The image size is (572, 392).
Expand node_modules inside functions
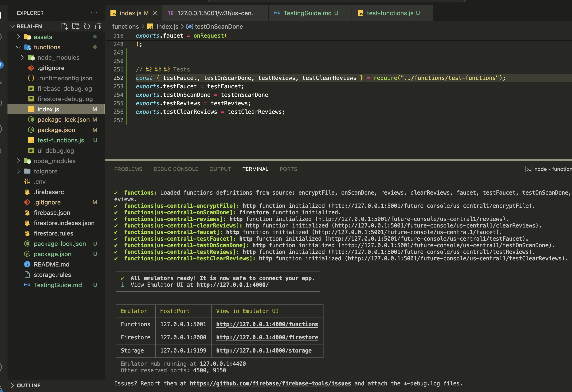[22, 57]
